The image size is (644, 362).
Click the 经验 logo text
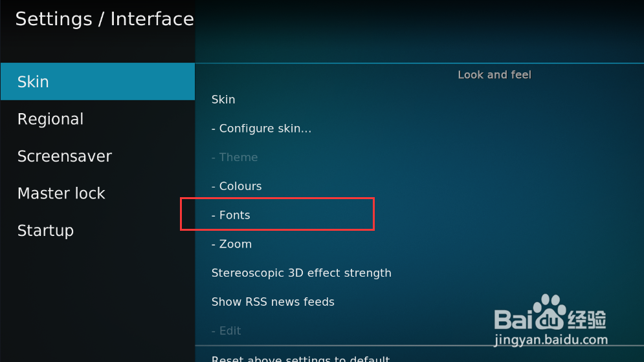pos(588,319)
